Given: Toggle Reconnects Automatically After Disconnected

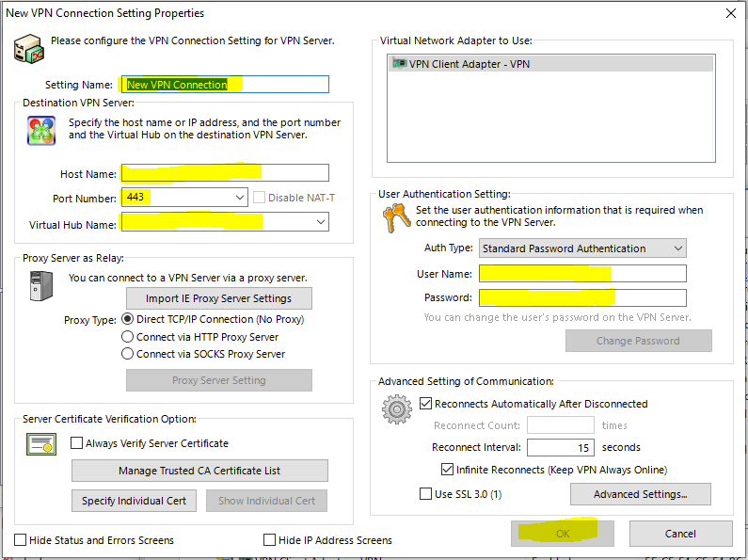Looking at the screenshot, I should click(427, 404).
